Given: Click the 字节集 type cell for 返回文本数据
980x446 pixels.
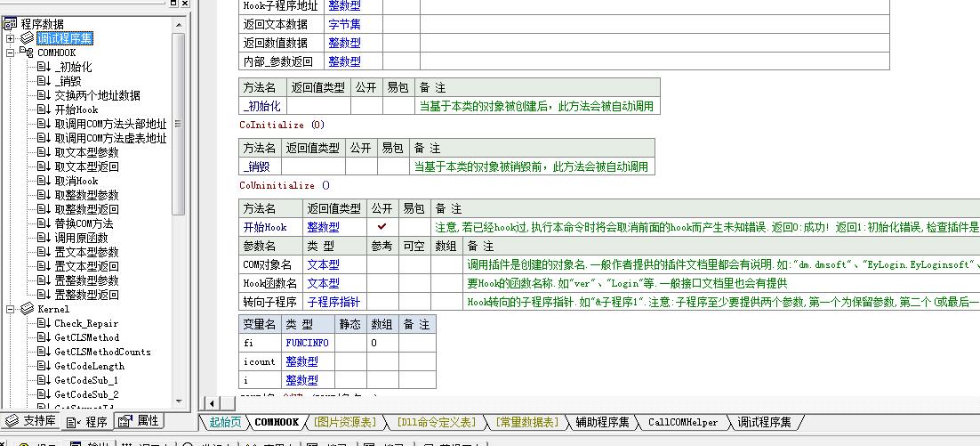Looking at the screenshot, I should (353, 24).
